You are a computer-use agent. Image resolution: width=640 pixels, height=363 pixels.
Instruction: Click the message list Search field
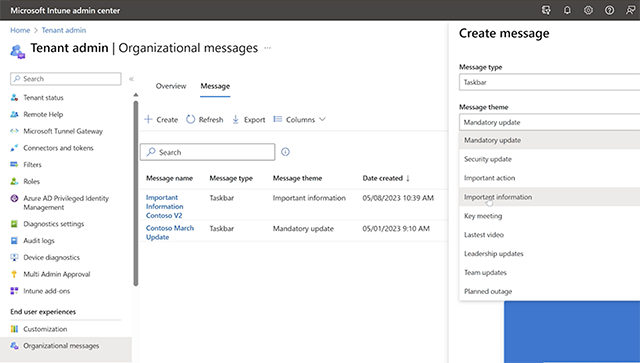point(207,152)
